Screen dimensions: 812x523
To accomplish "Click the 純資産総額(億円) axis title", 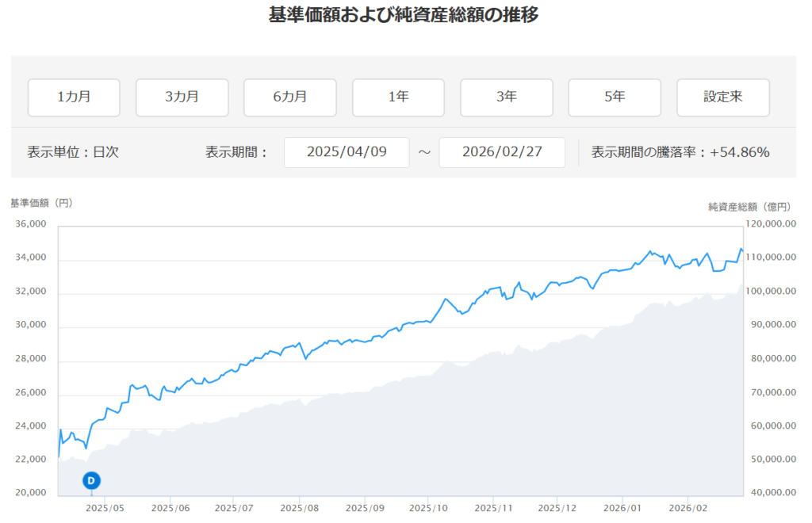I will (749, 207).
